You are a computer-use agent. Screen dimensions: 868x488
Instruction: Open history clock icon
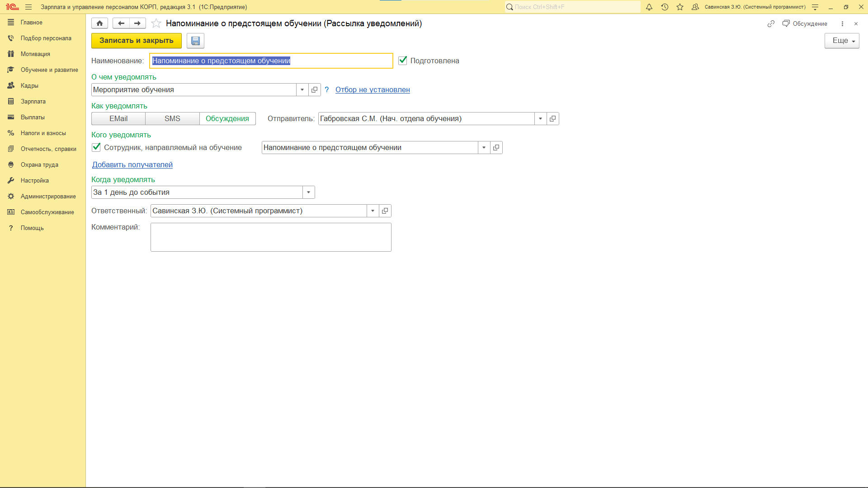(665, 7)
